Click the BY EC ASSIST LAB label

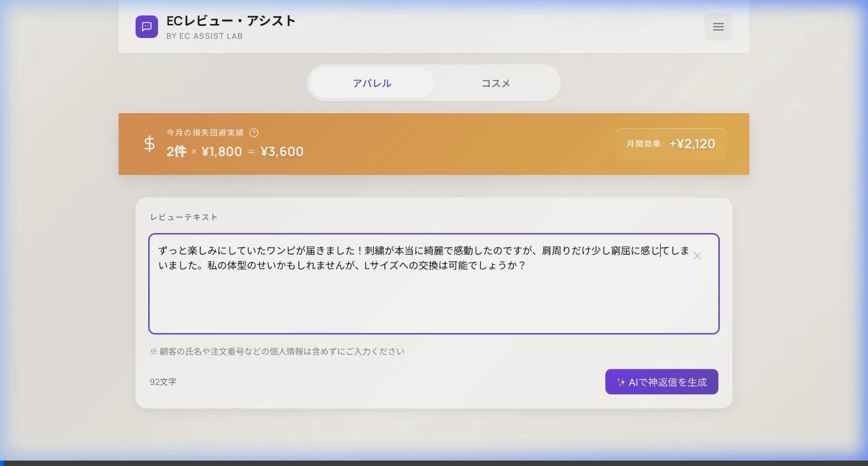[x=205, y=36]
